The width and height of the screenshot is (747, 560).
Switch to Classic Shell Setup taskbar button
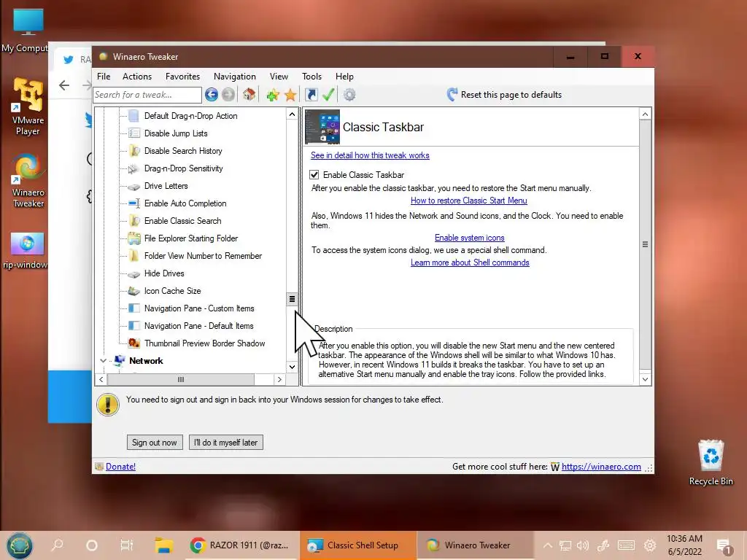[x=358, y=545]
